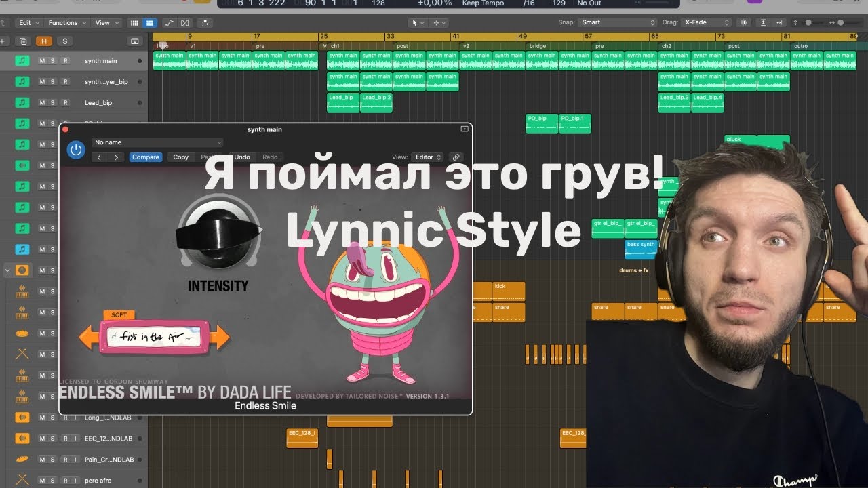Screen dimensions: 868x488
Task: Select the 'outro' arrangement marker
Action: point(800,46)
